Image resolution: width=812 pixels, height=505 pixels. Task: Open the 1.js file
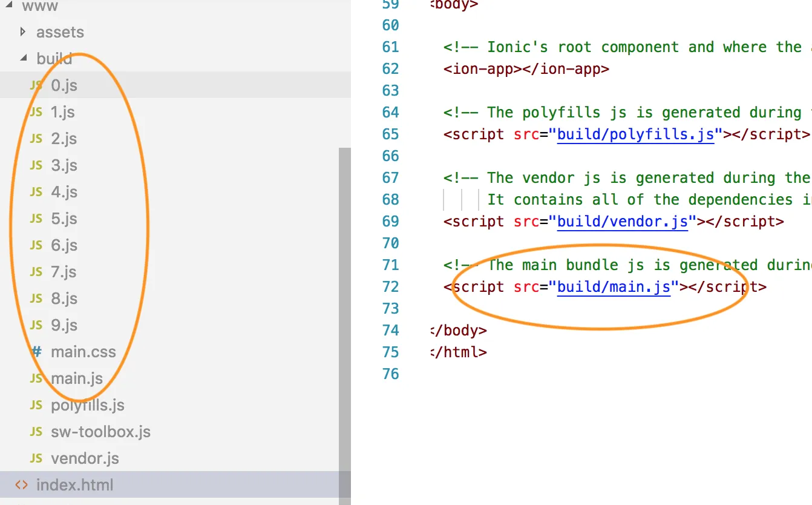click(63, 112)
